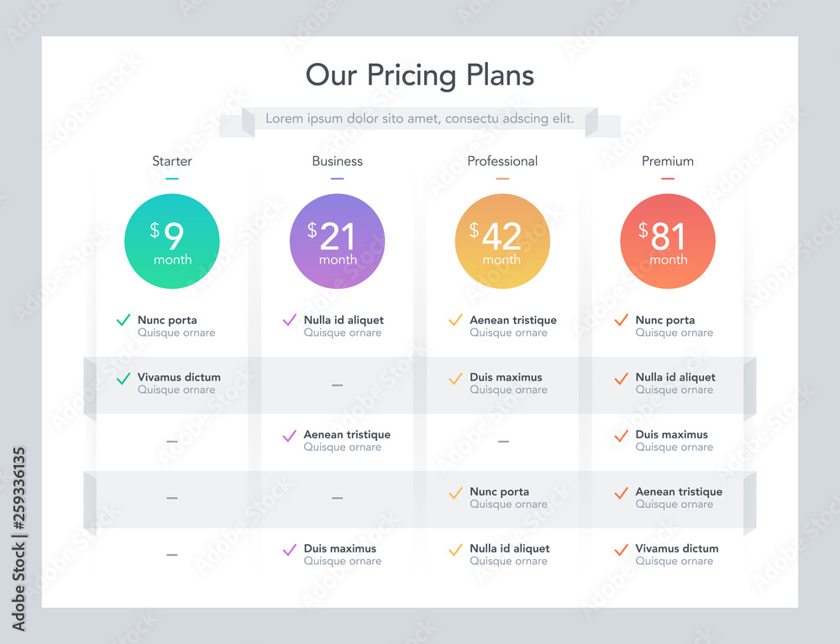Viewport: 840px width, 644px height.
Task: Click the orange checkmark beside Professional Nunc porta
Action: (x=455, y=493)
